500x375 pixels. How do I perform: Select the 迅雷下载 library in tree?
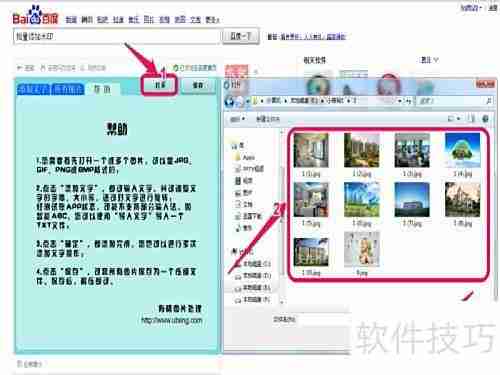(249, 216)
